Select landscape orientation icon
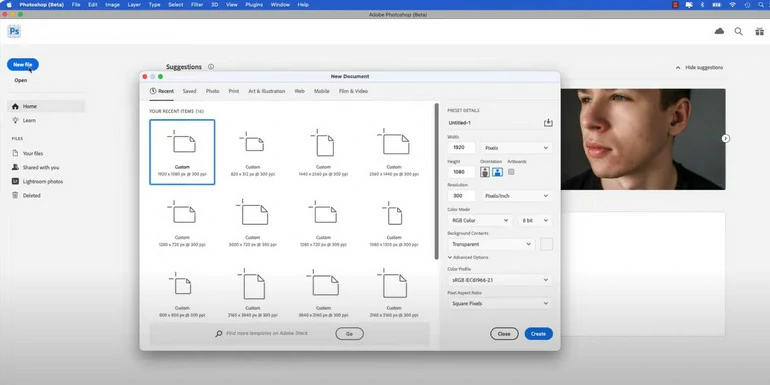 [x=497, y=172]
